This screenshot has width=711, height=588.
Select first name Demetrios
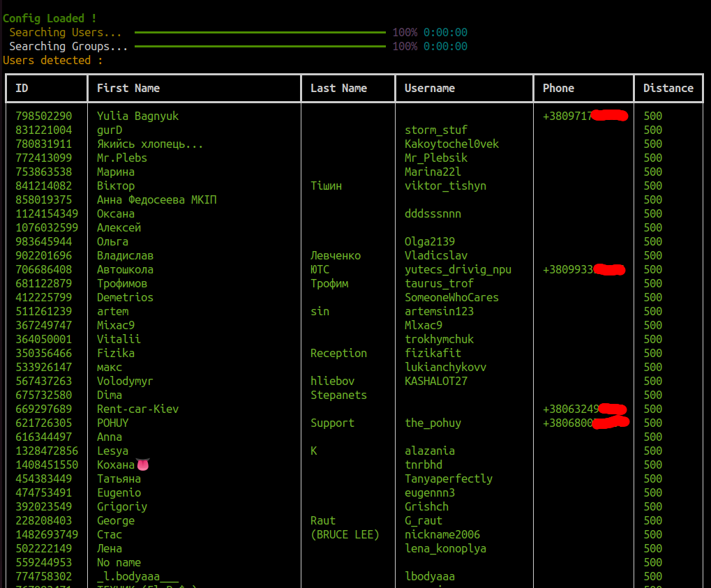pyautogui.click(x=125, y=298)
